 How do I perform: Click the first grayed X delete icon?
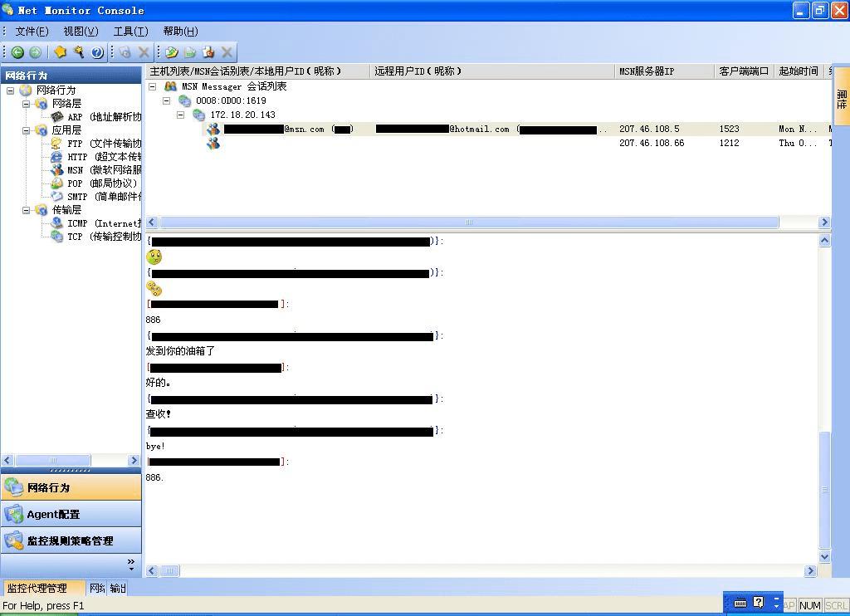[144, 52]
